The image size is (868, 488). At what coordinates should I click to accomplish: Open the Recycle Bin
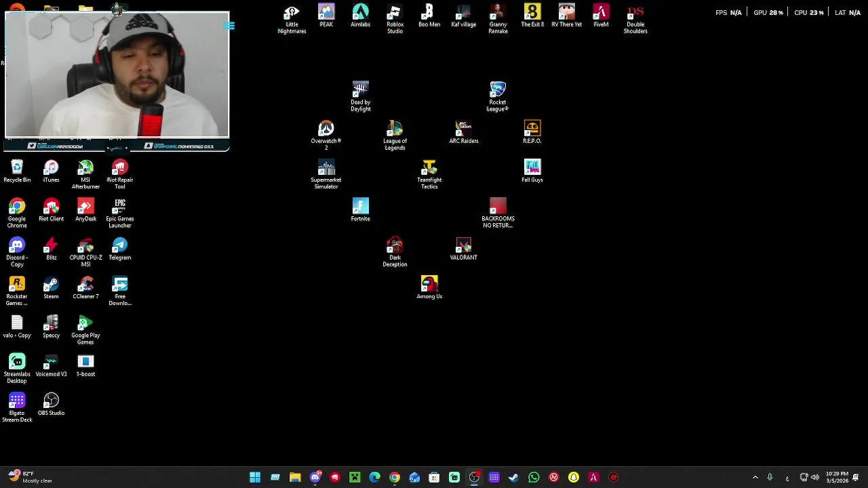(x=17, y=171)
